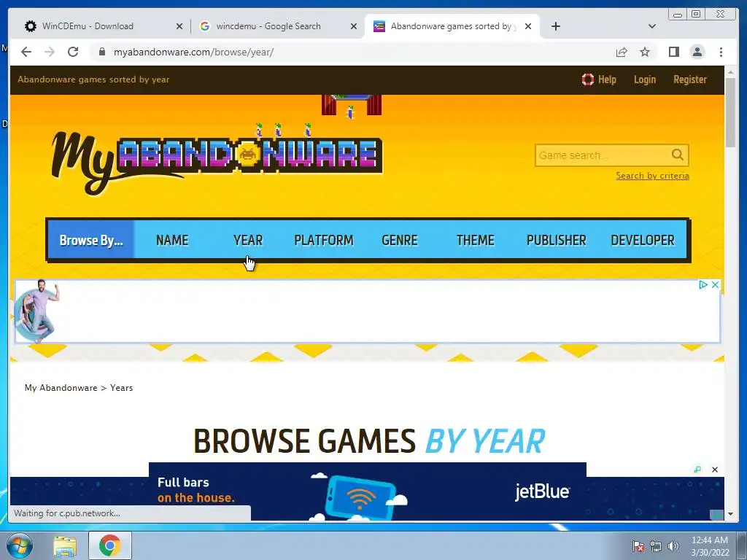Viewport: 747px width, 560px height.
Task: Close the wincdemu Google Search tab
Action: pyautogui.click(x=354, y=26)
